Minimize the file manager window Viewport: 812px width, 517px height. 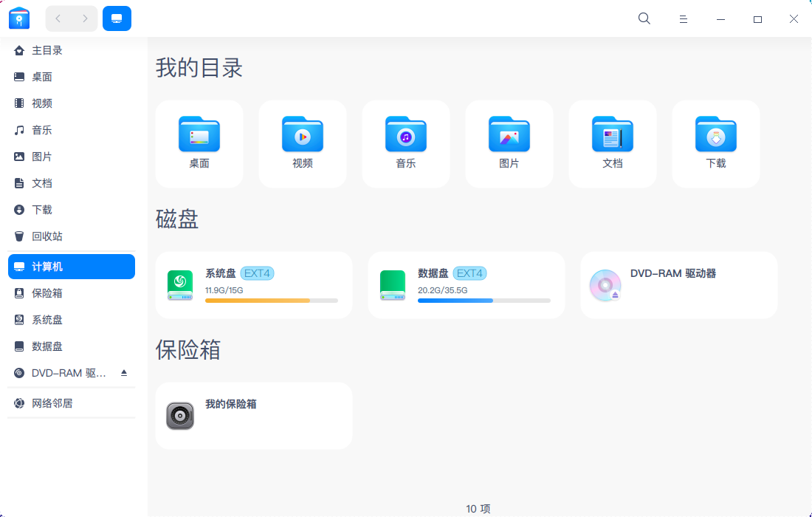point(720,19)
